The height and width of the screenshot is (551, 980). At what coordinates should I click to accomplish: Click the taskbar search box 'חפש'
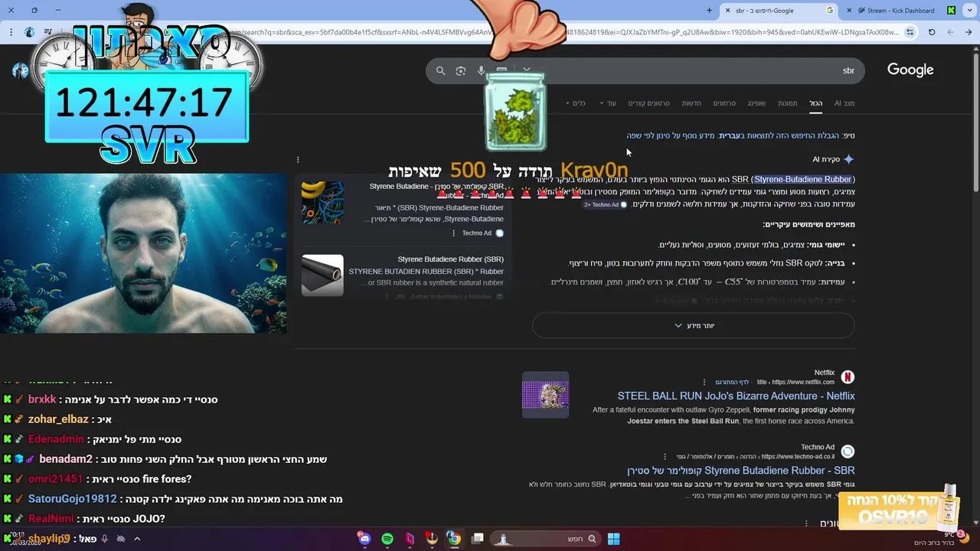tap(545, 539)
